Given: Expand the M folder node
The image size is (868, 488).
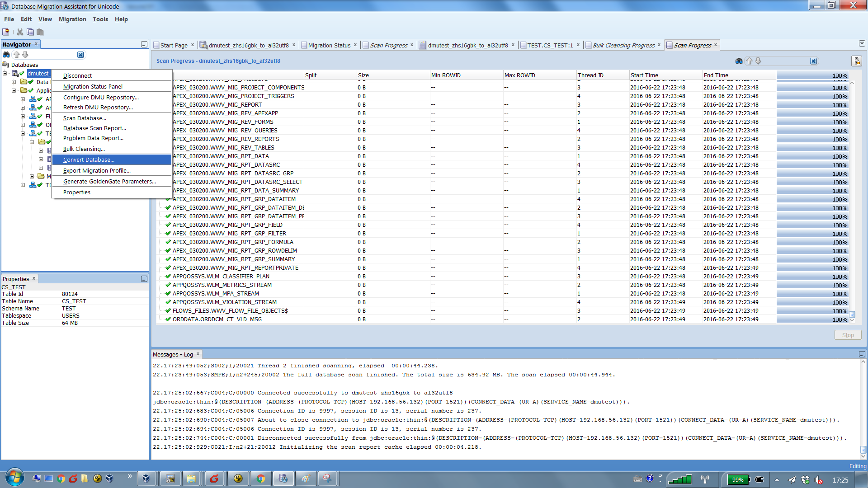Looking at the screenshot, I should pyautogui.click(x=32, y=176).
